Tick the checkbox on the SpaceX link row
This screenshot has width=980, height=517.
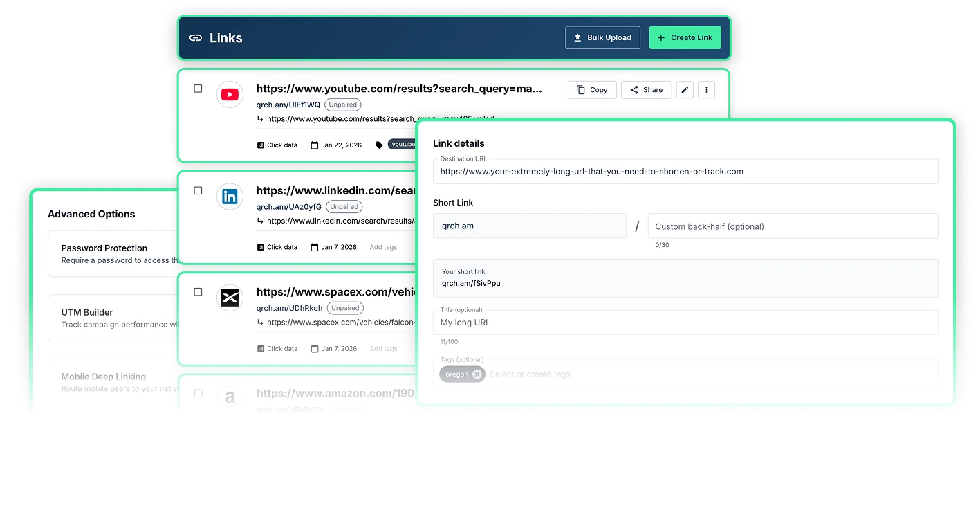coord(198,292)
